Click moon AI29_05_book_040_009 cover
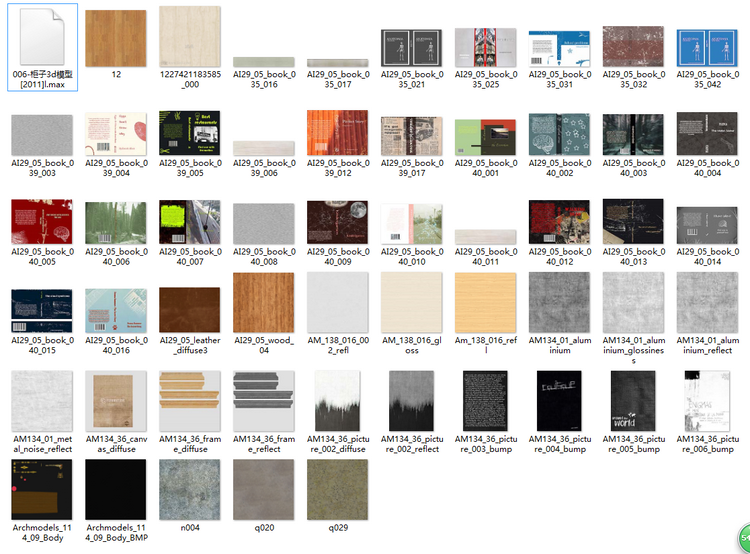Viewport: 750px width, 554px height. (338, 222)
